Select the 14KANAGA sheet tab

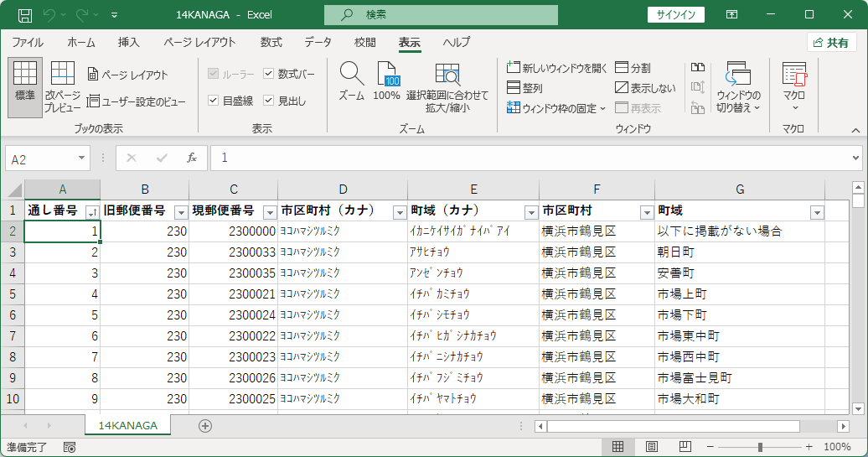click(128, 425)
